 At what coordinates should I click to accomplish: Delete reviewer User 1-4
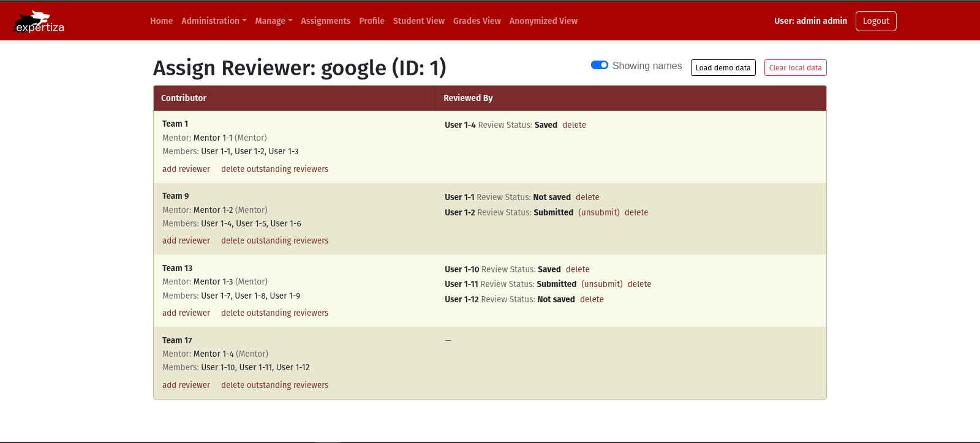574,125
